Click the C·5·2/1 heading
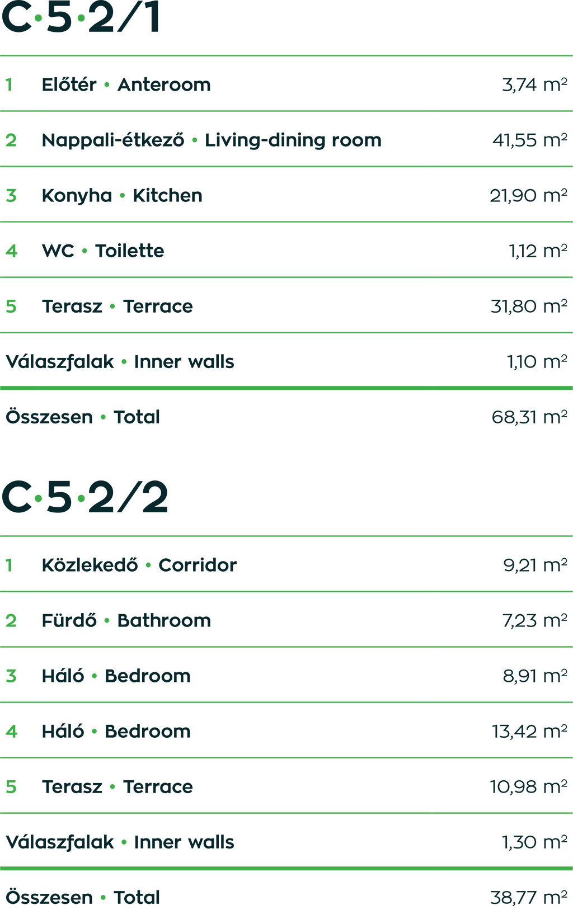 (82, 17)
